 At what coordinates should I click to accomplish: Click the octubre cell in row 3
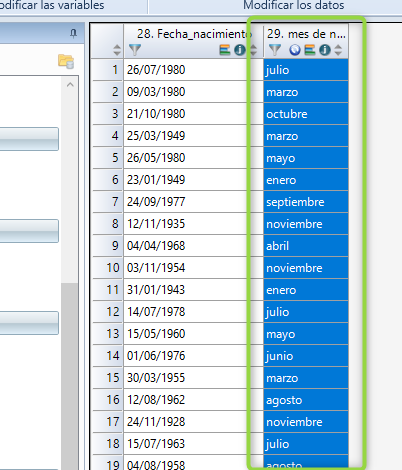tap(306, 114)
